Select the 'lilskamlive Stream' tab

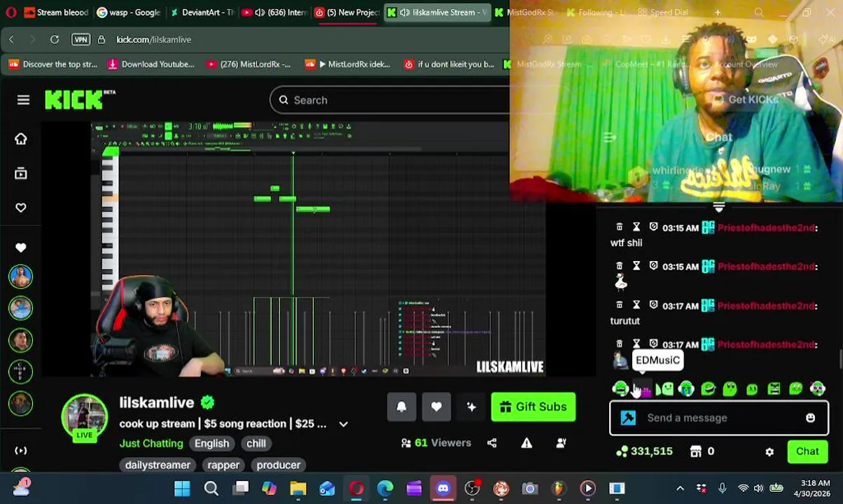click(437, 13)
